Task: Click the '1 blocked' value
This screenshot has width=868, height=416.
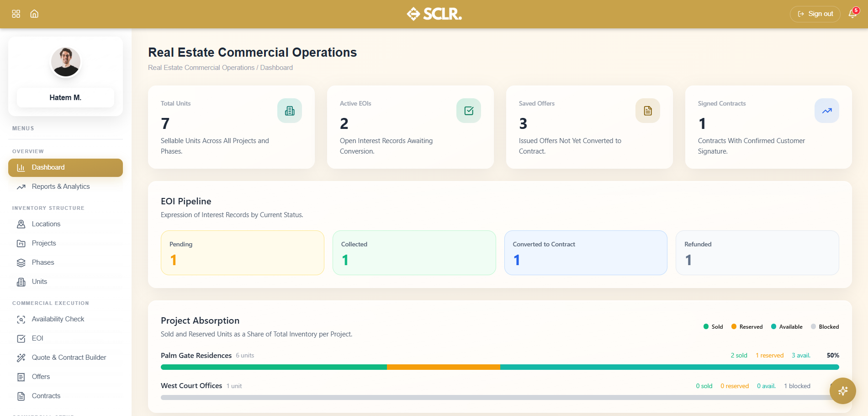Action: (x=797, y=386)
